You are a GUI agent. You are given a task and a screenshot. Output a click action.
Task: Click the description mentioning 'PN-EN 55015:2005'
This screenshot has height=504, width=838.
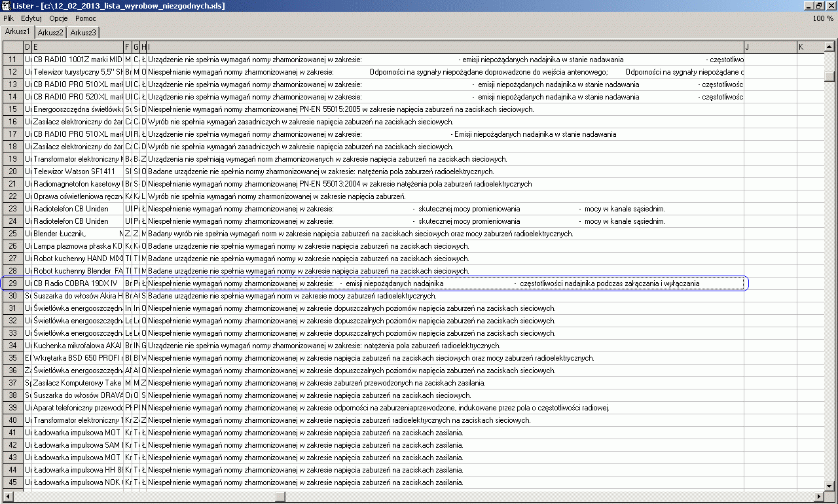445,109
